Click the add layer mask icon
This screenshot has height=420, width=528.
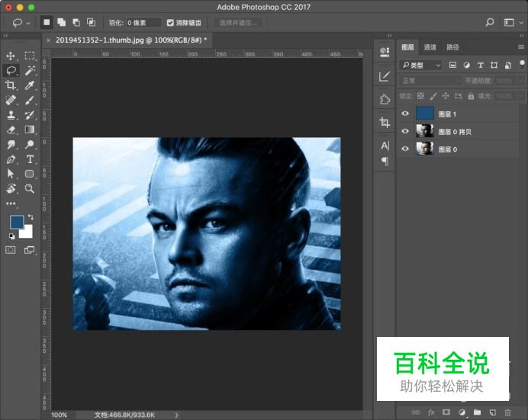point(446,412)
